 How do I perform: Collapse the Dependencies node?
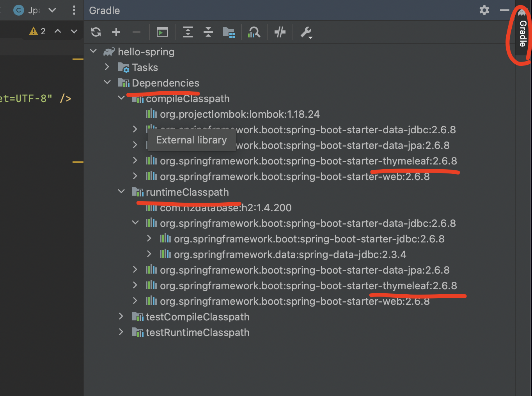click(107, 82)
